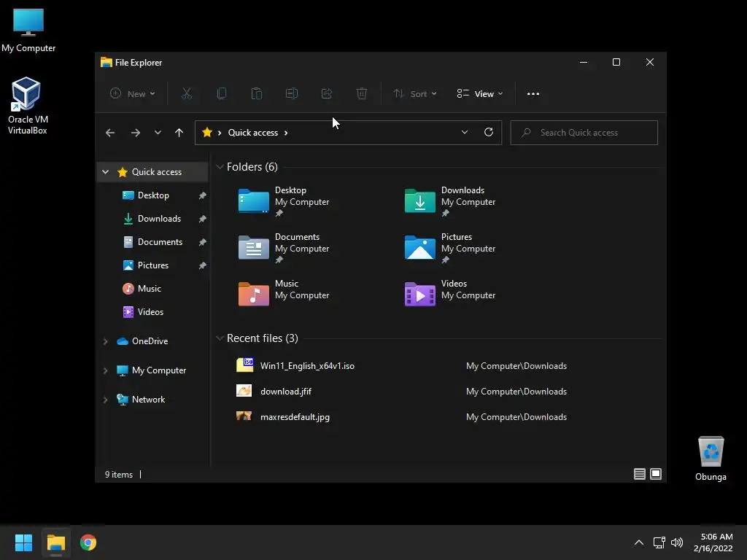Select Pictures in navigation pane
The height and width of the screenshot is (560, 747).
153,265
